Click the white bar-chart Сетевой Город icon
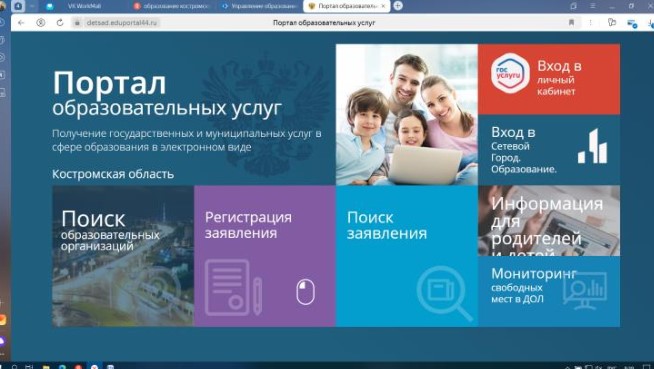The height and width of the screenshot is (369, 654). (x=592, y=146)
